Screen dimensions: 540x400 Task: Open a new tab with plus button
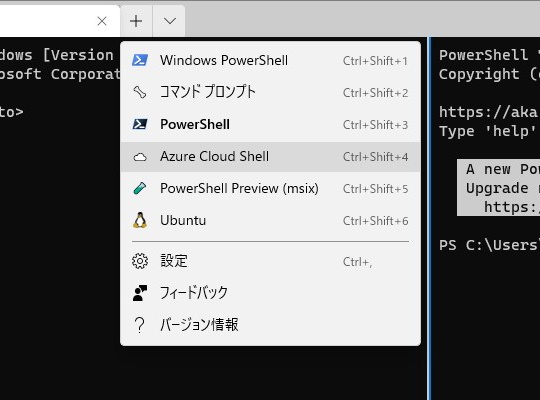(x=136, y=21)
